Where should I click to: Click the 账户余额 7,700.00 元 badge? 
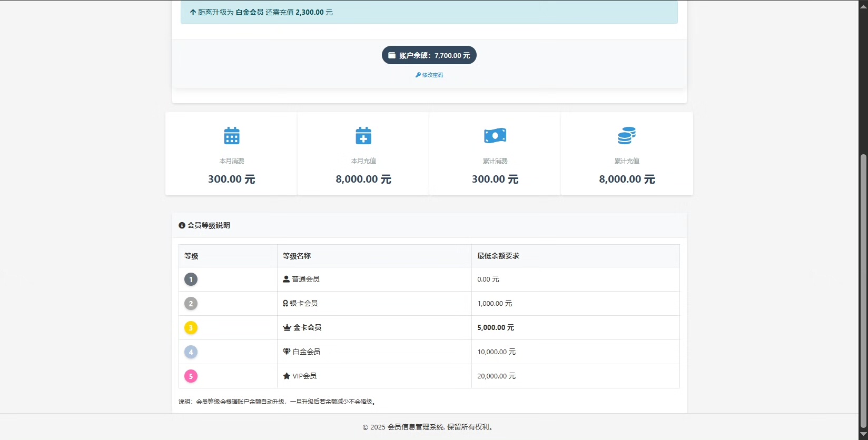429,55
